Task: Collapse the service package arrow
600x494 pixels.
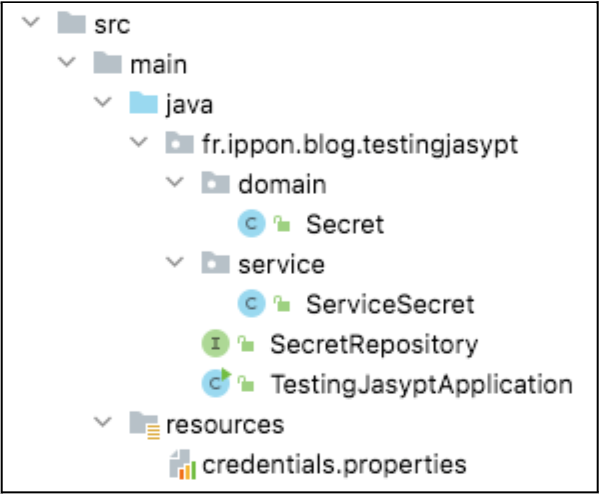Action: click(x=175, y=264)
